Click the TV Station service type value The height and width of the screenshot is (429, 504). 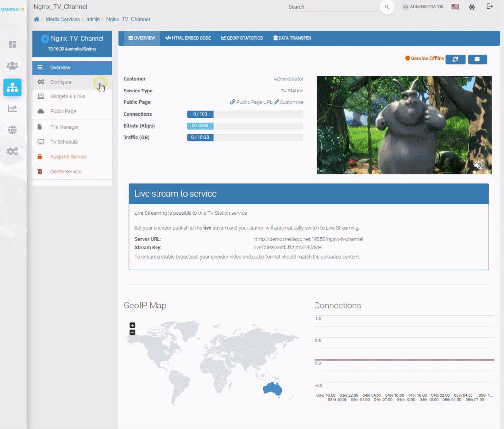pyautogui.click(x=292, y=91)
